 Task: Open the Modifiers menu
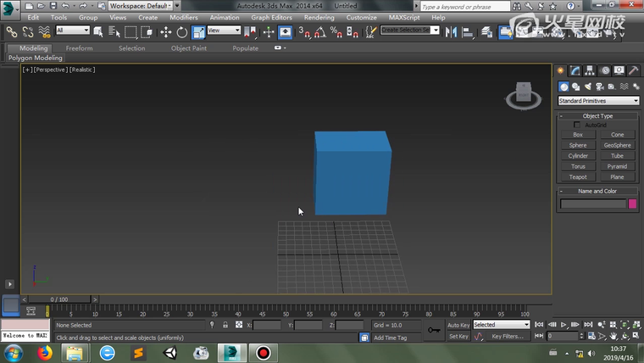tap(184, 17)
